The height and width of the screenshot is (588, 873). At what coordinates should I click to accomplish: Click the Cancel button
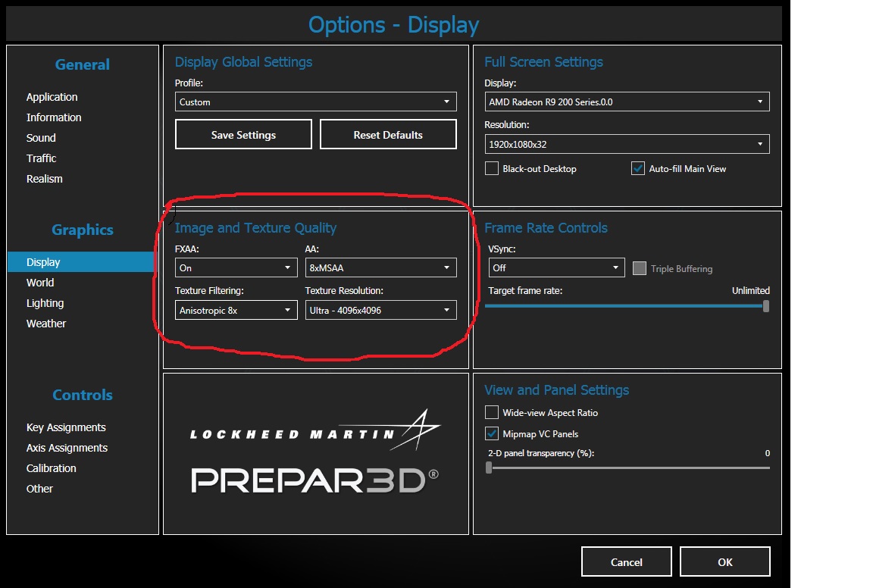coord(627,561)
